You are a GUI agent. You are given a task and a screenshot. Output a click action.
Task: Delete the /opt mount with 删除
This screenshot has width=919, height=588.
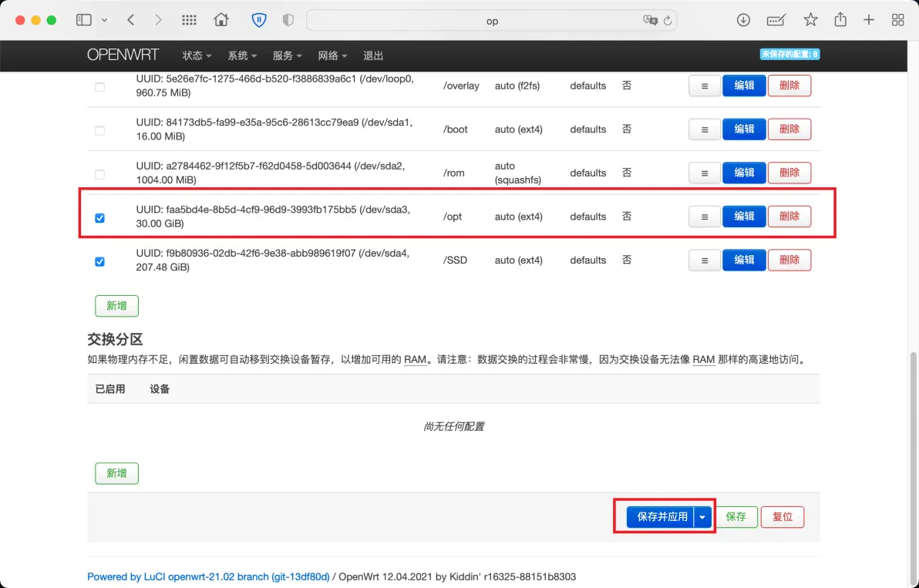(x=789, y=216)
